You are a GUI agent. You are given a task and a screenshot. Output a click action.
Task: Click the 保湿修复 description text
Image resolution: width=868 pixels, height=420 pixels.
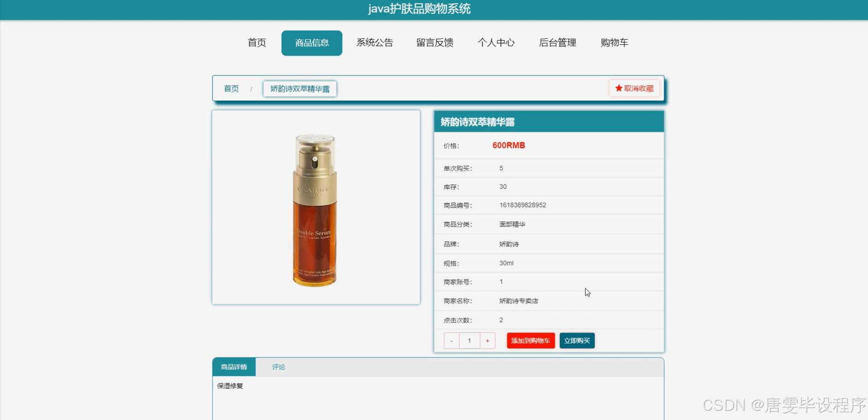[230, 386]
